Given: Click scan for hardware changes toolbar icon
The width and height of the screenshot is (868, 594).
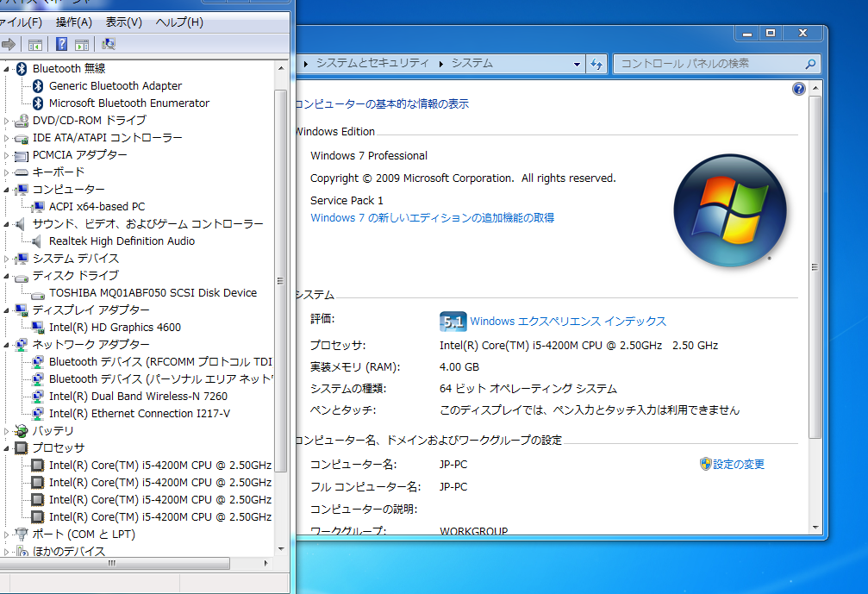Looking at the screenshot, I should (x=109, y=44).
